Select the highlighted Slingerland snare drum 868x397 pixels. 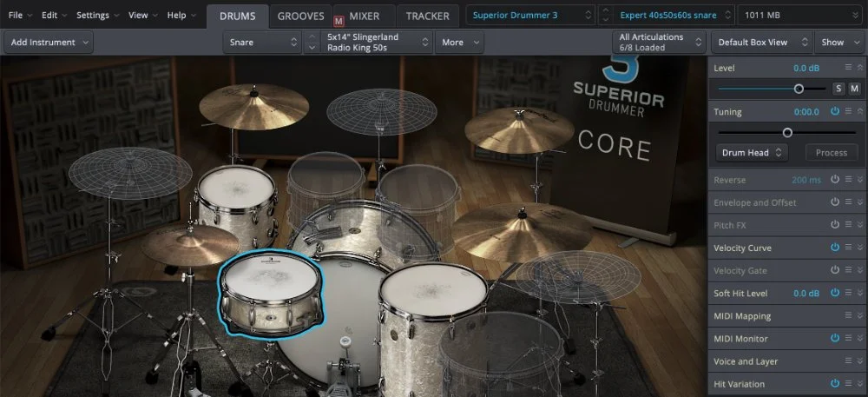pyautogui.click(x=271, y=294)
